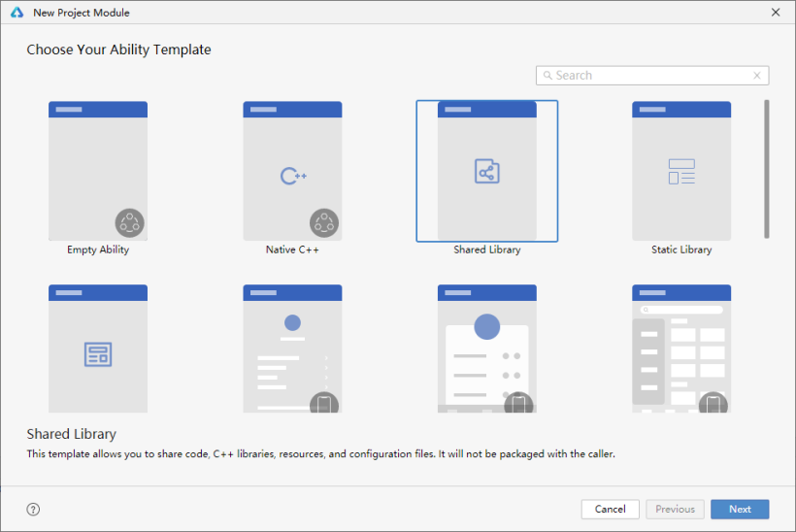This screenshot has height=532, width=796.
Task: Click the DevEco Studio logo in title bar
Action: click(x=17, y=13)
